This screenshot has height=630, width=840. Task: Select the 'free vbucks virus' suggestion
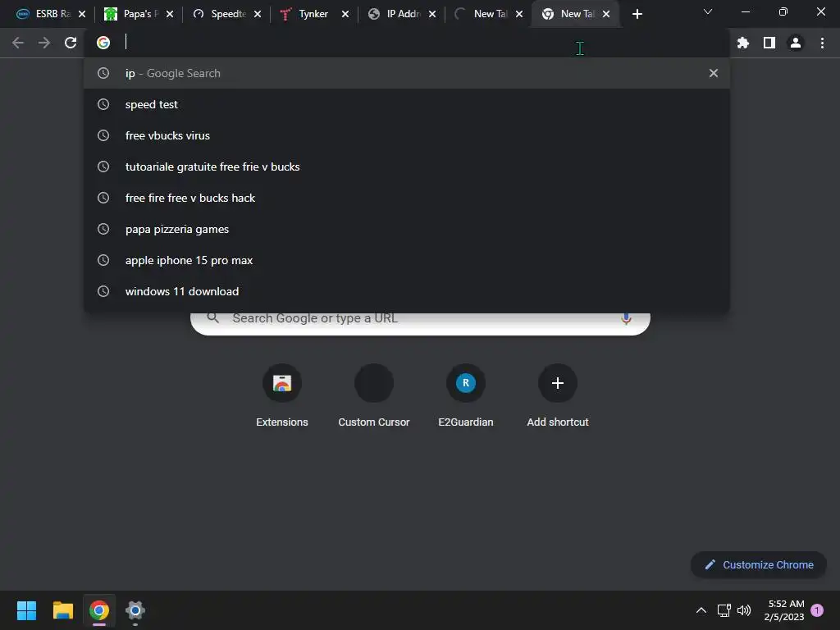(406, 135)
